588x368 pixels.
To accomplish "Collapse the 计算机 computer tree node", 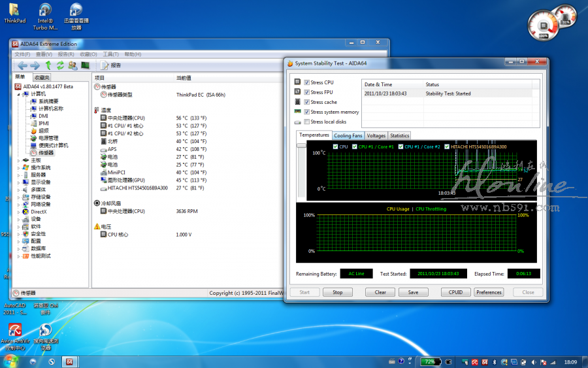I will [18, 93].
